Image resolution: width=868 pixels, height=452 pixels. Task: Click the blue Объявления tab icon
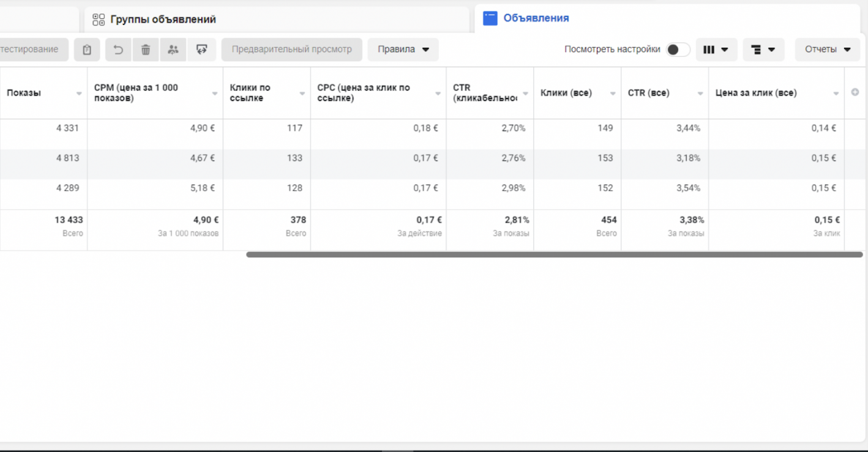[x=490, y=18]
